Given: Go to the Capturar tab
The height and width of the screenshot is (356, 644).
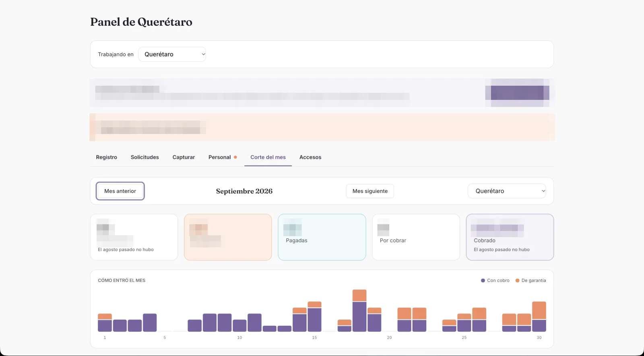Looking at the screenshot, I should pyautogui.click(x=184, y=157).
